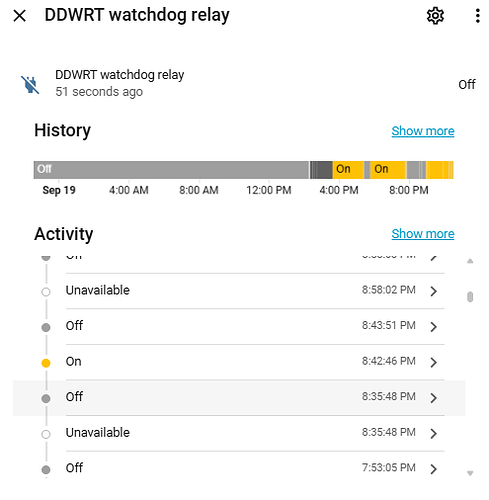Viewport: 489px width, 500px height.
Task: Click the gray dot of the Off 8:43:51 PM entry
Action: 46,327
